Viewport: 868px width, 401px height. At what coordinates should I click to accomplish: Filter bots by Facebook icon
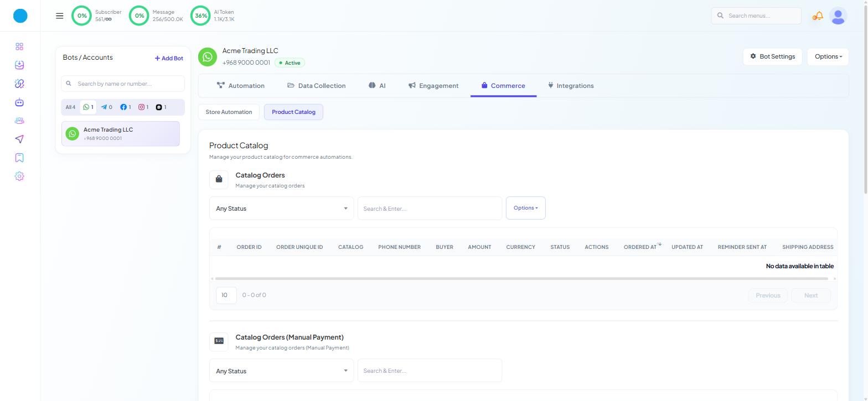click(x=126, y=107)
